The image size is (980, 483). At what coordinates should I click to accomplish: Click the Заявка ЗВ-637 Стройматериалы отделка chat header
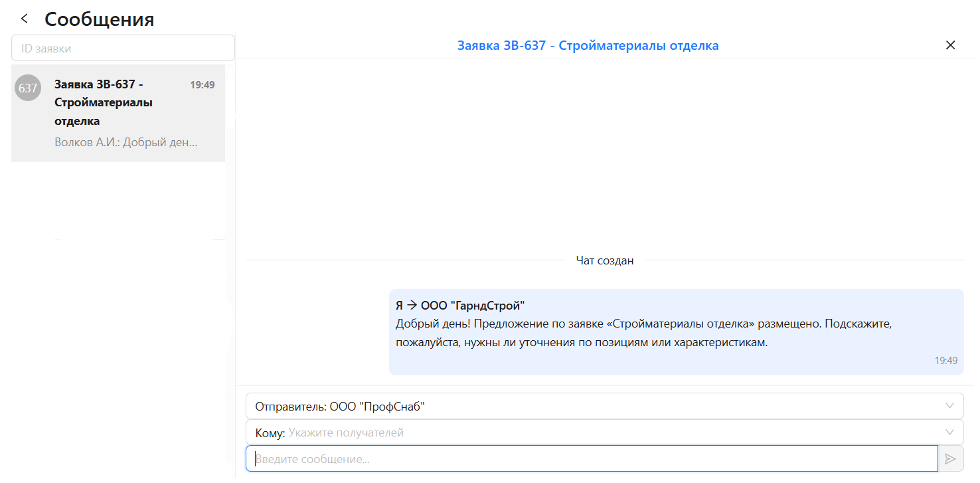[x=586, y=45]
